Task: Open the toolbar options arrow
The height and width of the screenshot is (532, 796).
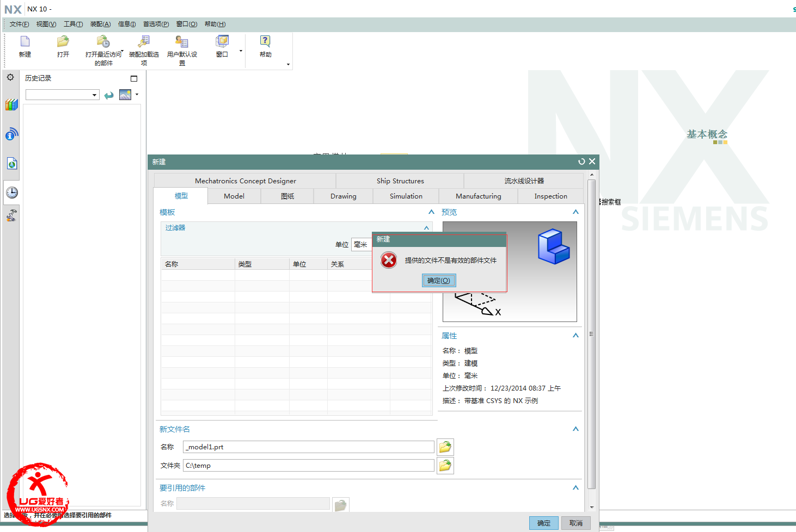Action: tap(288, 64)
